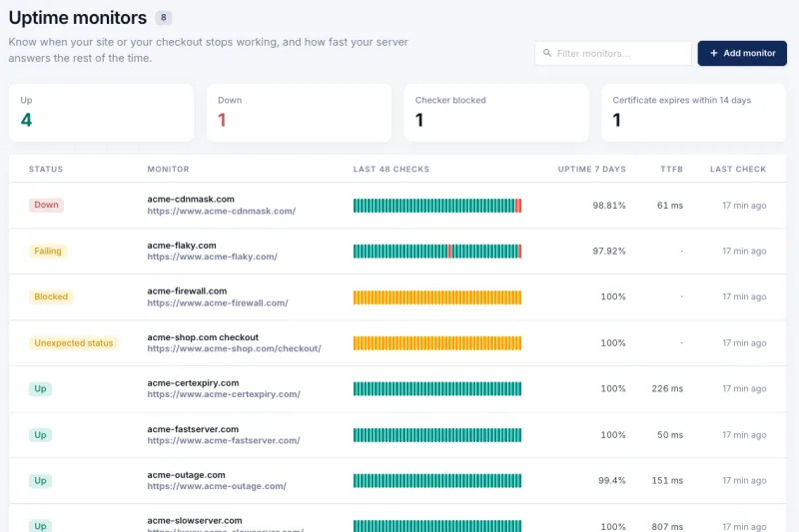Click the Add monitor button
The height and width of the screenshot is (532, 799).
point(742,53)
